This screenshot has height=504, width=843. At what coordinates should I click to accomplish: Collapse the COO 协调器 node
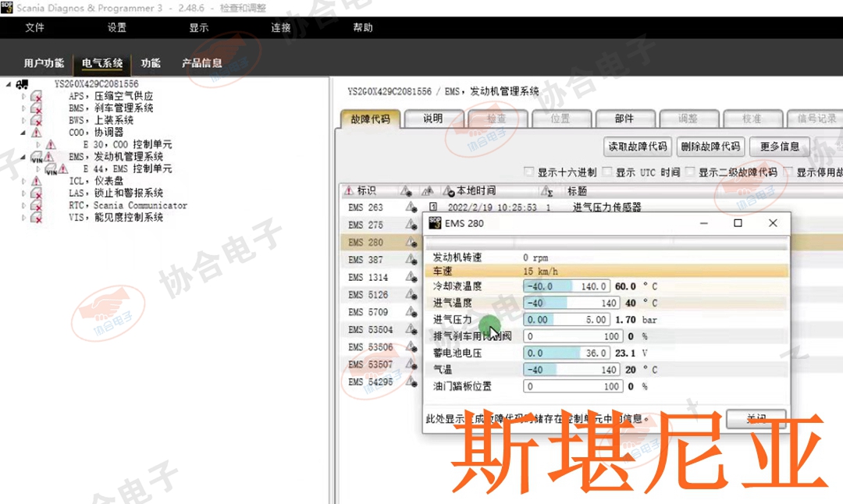tap(23, 133)
